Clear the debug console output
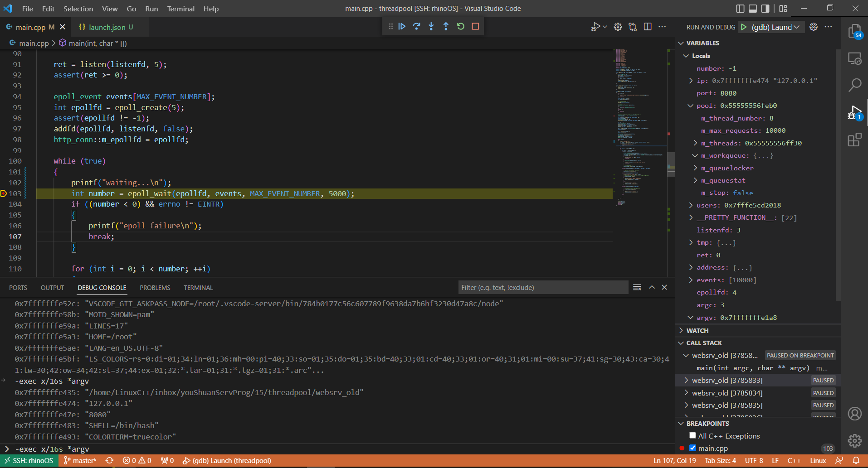The height and width of the screenshot is (468, 868). [x=637, y=287]
